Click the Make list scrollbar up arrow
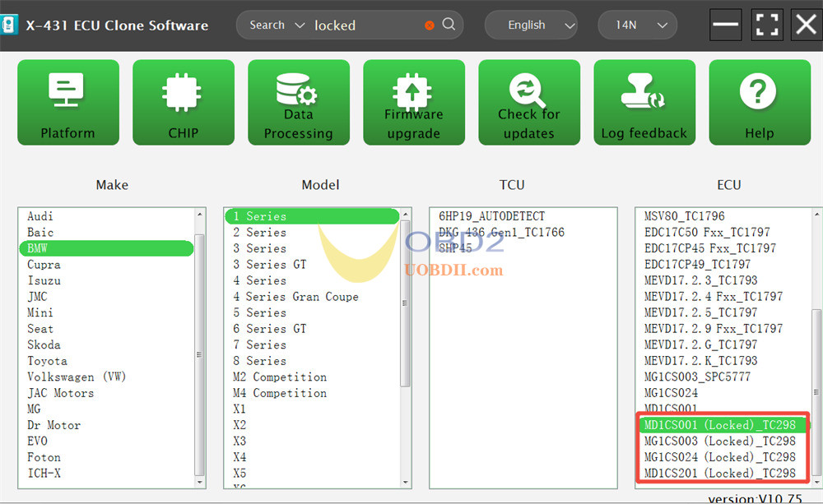The image size is (823, 504). [x=199, y=215]
